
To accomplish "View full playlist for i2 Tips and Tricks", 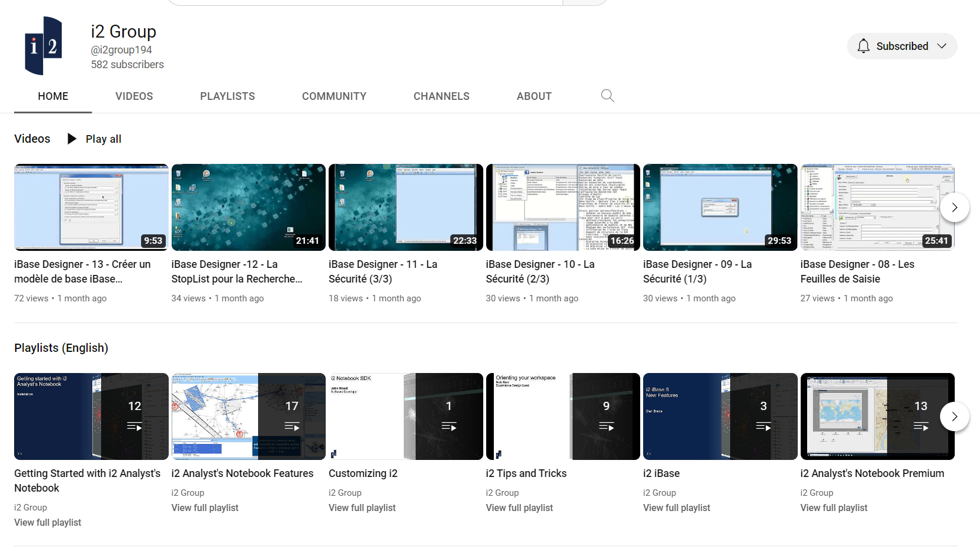I will 519,508.
